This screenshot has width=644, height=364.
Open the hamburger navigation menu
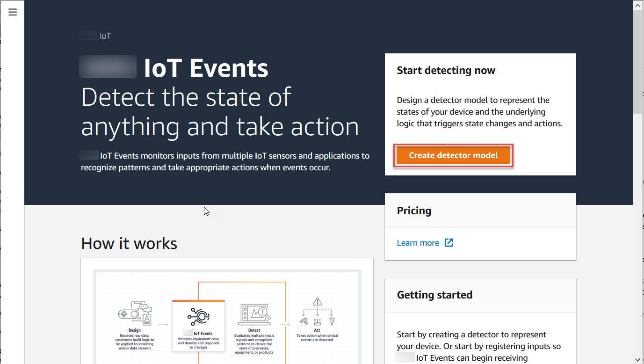coord(13,12)
